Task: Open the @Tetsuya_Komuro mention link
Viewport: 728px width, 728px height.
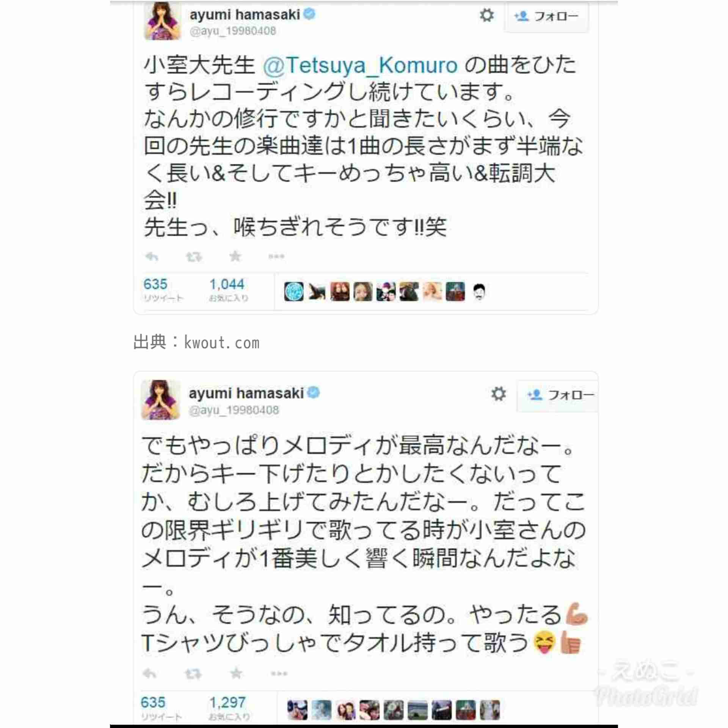Action: (360, 66)
